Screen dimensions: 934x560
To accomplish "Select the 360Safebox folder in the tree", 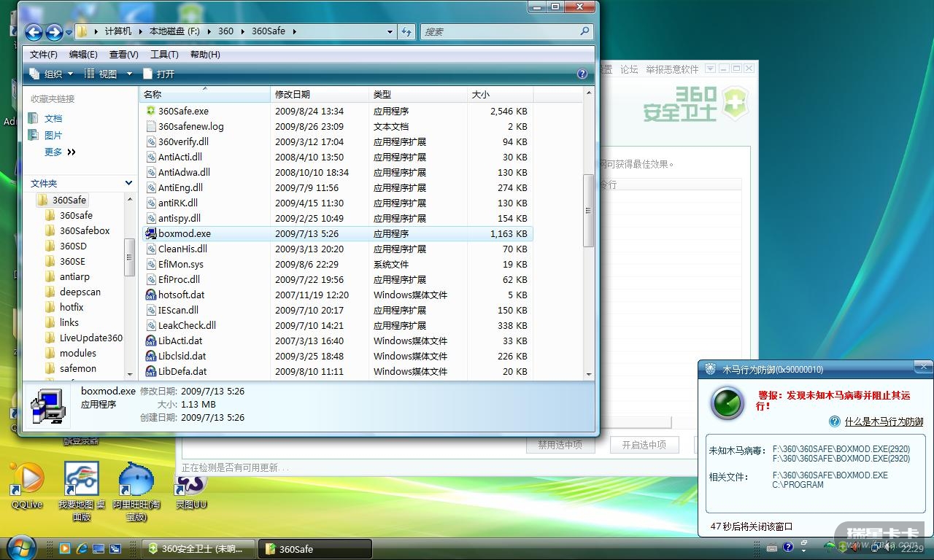I will click(x=85, y=230).
